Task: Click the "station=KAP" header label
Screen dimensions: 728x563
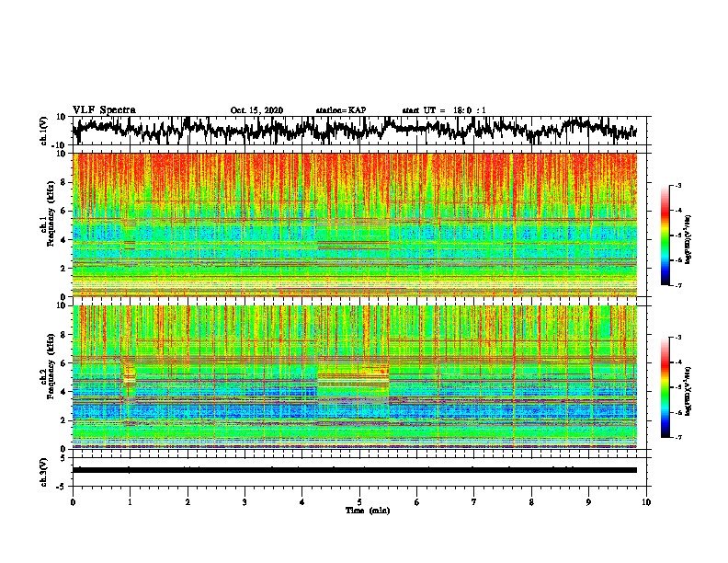Action: pyautogui.click(x=341, y=110)
